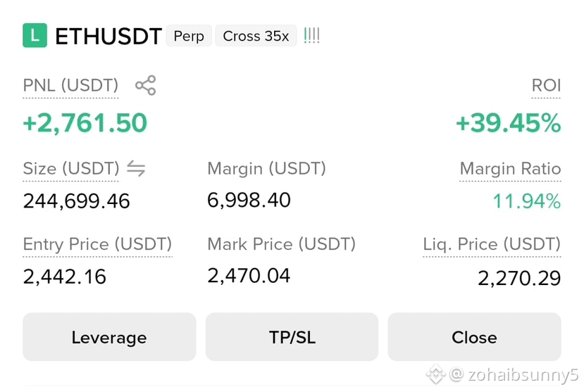Toggle the Size unit swap arrows

[136, 168]
